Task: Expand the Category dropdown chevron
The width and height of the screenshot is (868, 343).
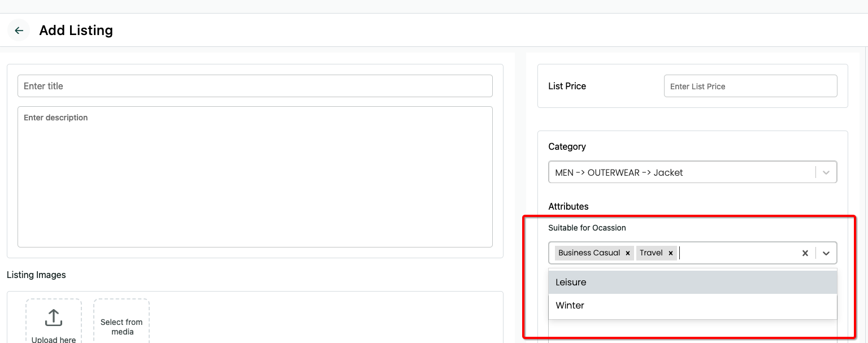Action: [x=826, y=173]
